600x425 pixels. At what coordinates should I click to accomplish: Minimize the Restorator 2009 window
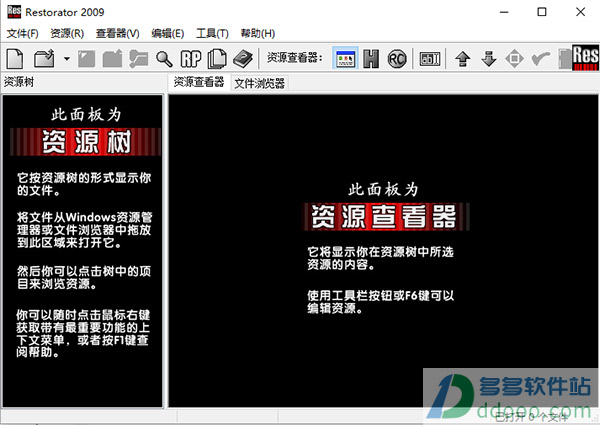(504, 12)
